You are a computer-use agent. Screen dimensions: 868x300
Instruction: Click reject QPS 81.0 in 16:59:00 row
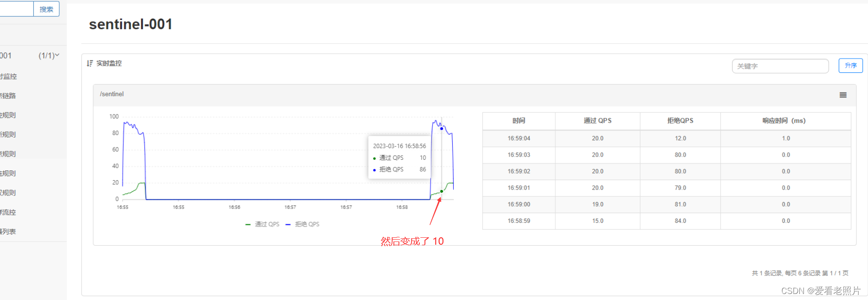(680, 204)
